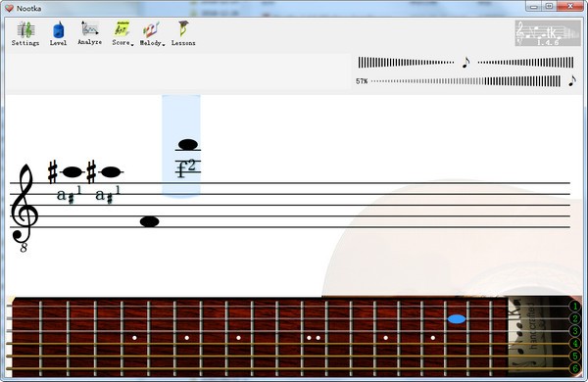Click the pitch detection intonation bar
588x382 pixels.
point(465,63)
